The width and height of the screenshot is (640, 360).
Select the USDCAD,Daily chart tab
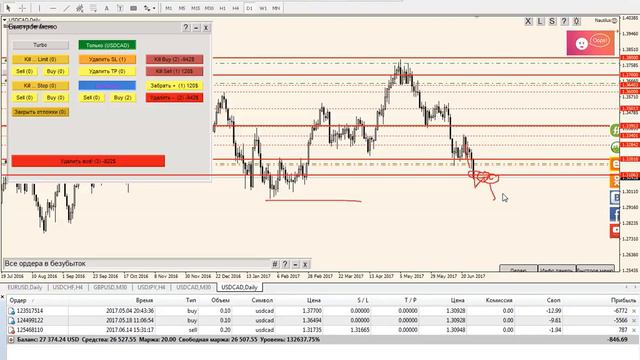pyautogui.click(x=239, y=287)
